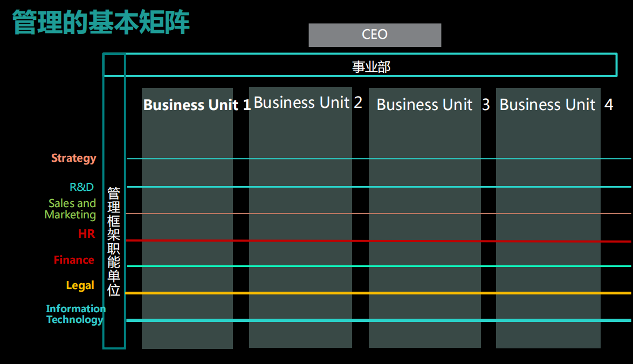Select the red HR label

point(86,233)
